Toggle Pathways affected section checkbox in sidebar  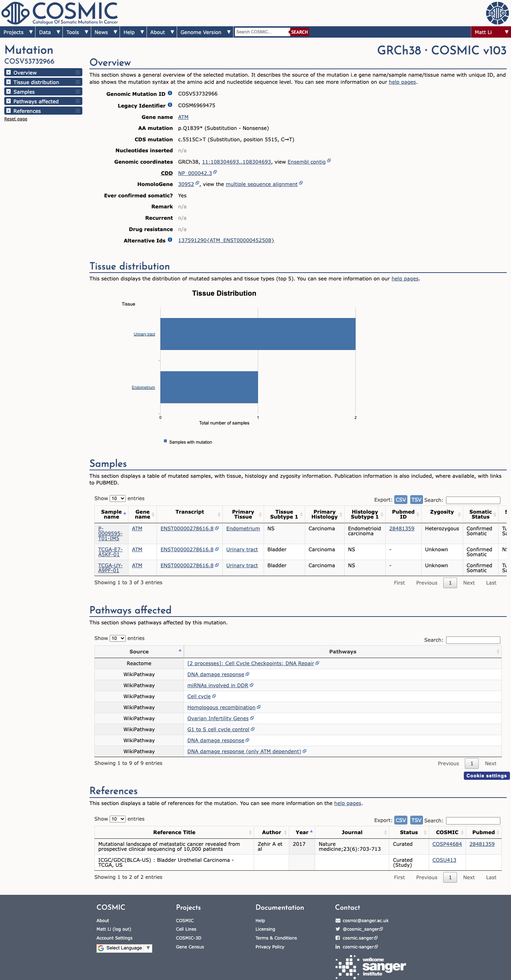9,101
